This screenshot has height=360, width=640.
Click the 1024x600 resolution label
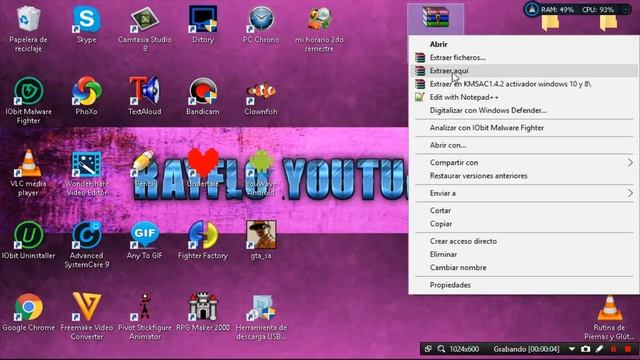[x=464, y=349]
